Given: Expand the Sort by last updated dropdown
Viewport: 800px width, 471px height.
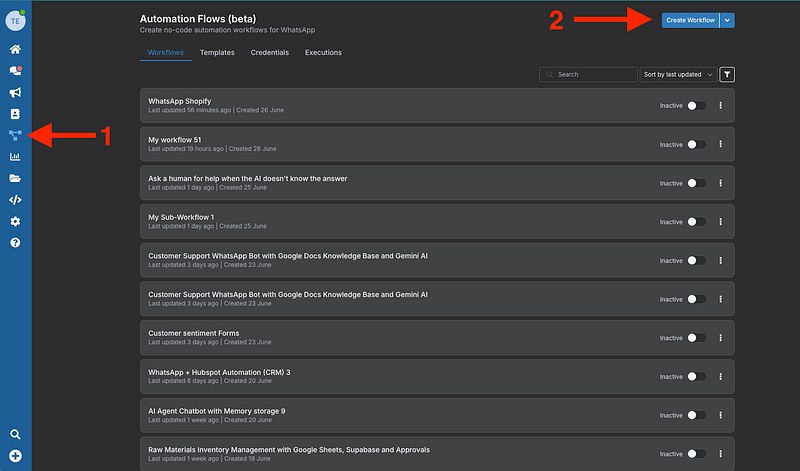Looking at the screenshot, I should 678,74.
